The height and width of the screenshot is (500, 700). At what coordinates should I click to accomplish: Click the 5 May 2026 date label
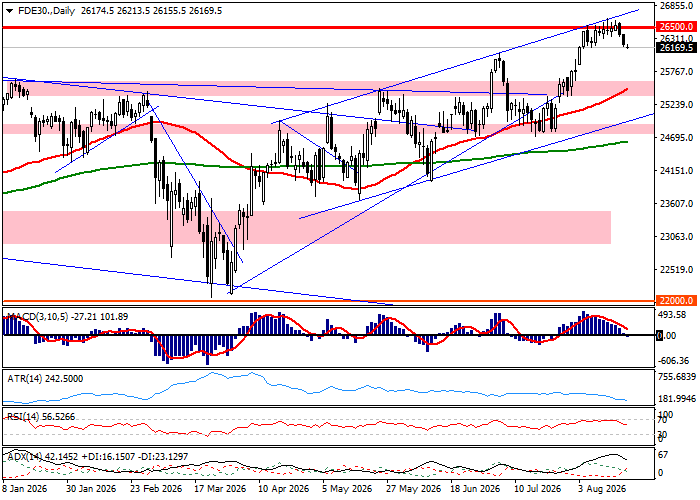click(348, 488)
